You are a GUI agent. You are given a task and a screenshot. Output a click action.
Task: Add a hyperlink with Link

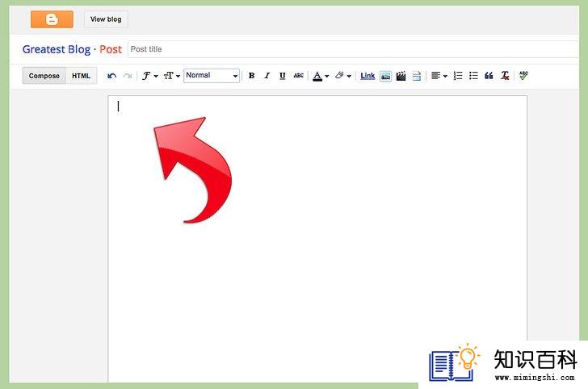tap(367, 76)
